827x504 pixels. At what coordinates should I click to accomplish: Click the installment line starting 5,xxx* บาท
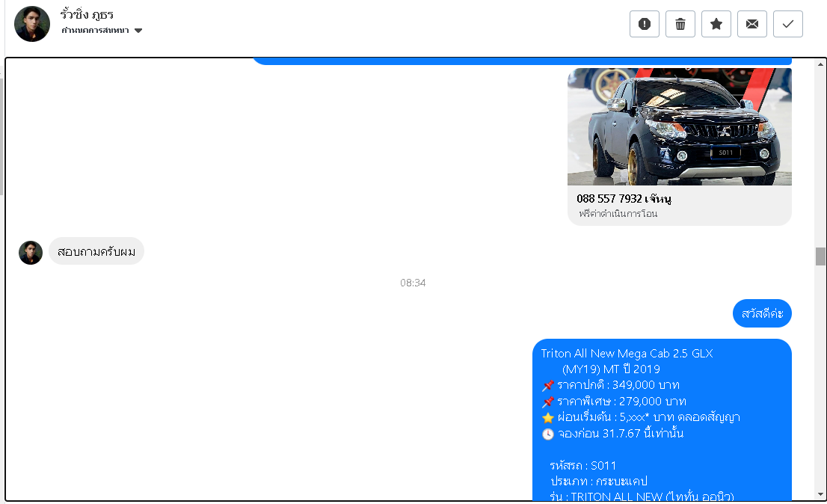coord(641,417)
